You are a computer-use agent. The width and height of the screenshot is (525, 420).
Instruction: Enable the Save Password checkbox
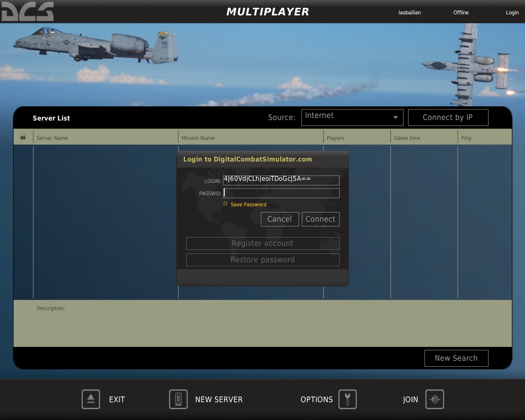tap(225, 204)
